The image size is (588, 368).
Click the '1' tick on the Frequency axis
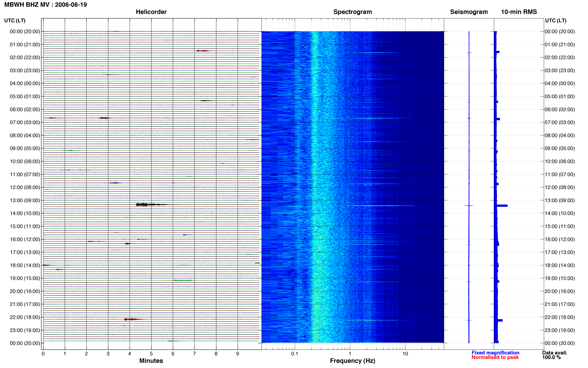pyautogui.click(x=350, y=354)
